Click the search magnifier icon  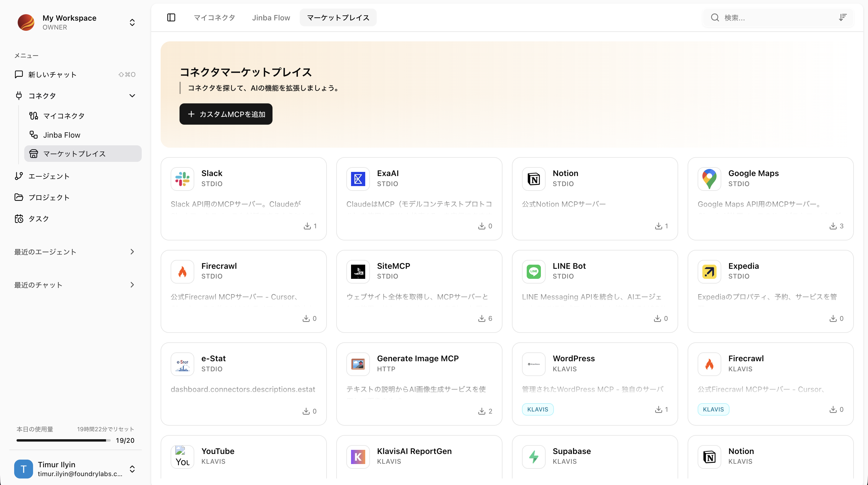[x=715, y=17]
